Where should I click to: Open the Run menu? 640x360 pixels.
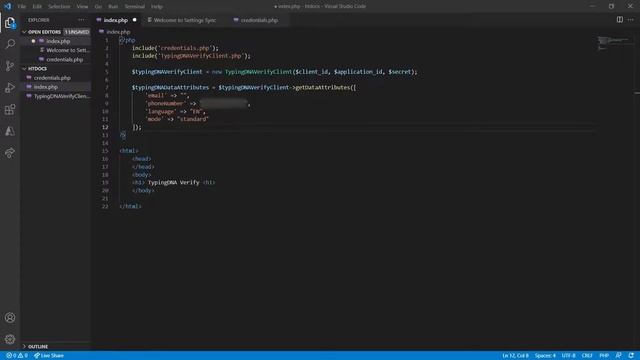point(113,7)
